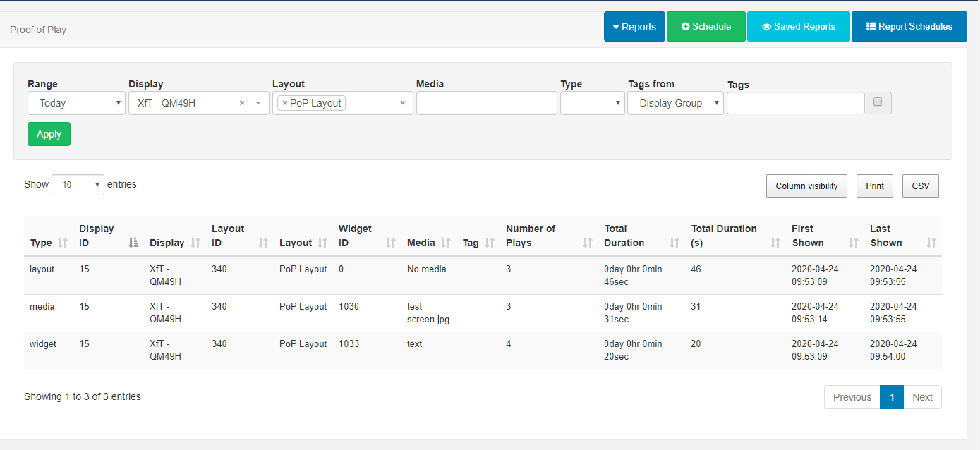Click sort icon on Type column

click(63, 243)
